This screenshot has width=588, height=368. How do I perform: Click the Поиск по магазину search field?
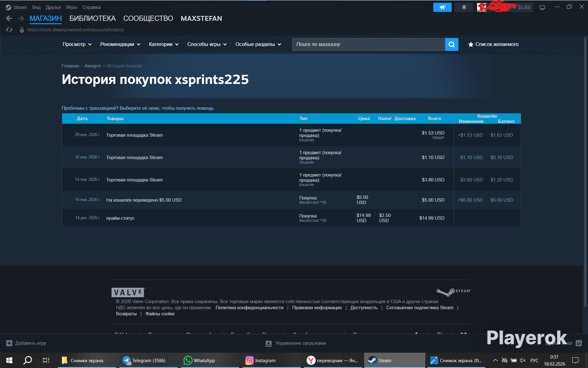tap(368, 45)
